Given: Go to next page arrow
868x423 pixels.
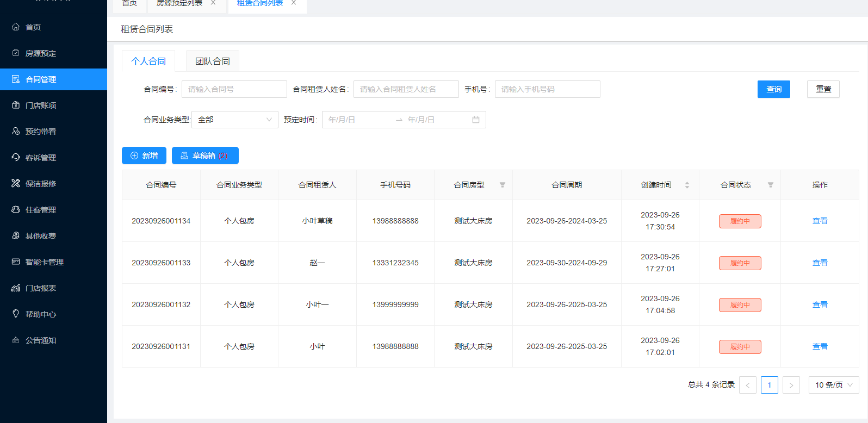Looking at the screenshot, I should [791, 385].
